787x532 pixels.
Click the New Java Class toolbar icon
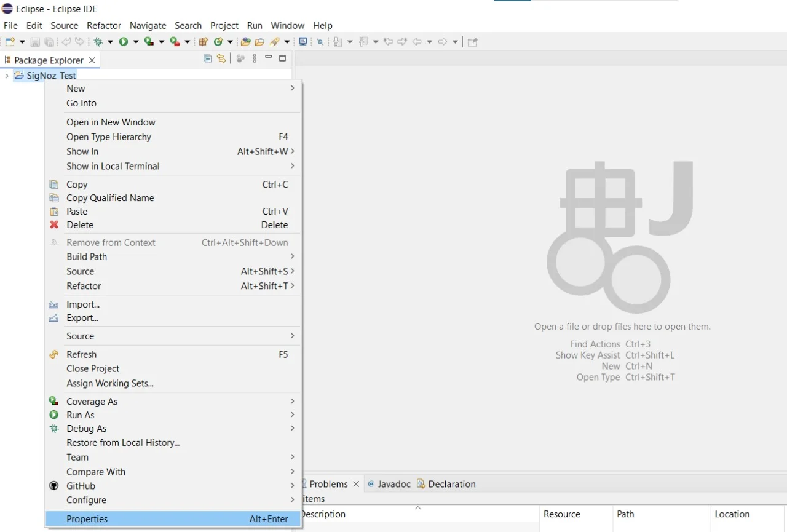coord(218,42)
